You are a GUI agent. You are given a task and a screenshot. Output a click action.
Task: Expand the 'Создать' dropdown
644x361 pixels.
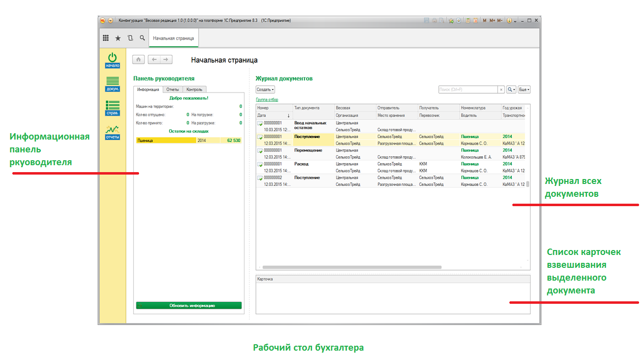tap(265, 90)
